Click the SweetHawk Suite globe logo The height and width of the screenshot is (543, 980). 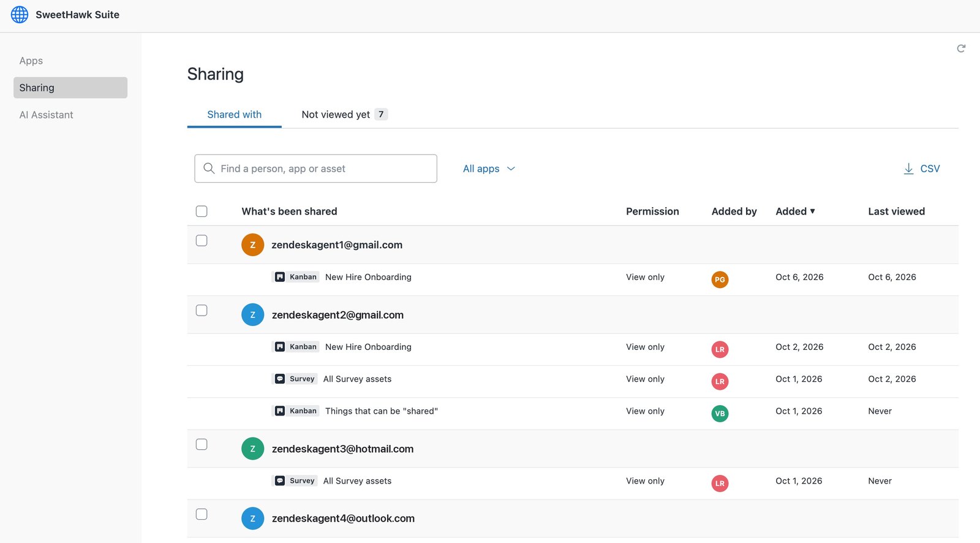[x=20, y=15]
